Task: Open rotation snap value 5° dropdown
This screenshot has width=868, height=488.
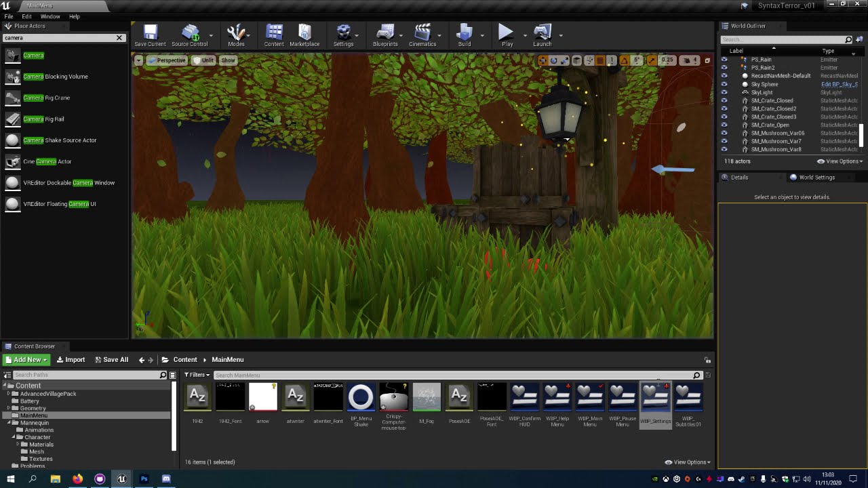Action: click(637, 60)
